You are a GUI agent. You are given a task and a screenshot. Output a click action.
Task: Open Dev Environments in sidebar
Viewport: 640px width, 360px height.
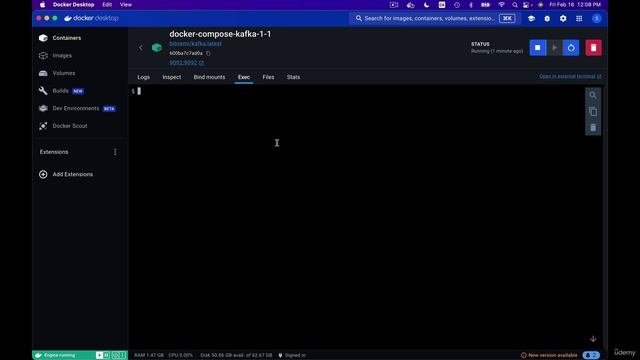[x=76, y=108]
